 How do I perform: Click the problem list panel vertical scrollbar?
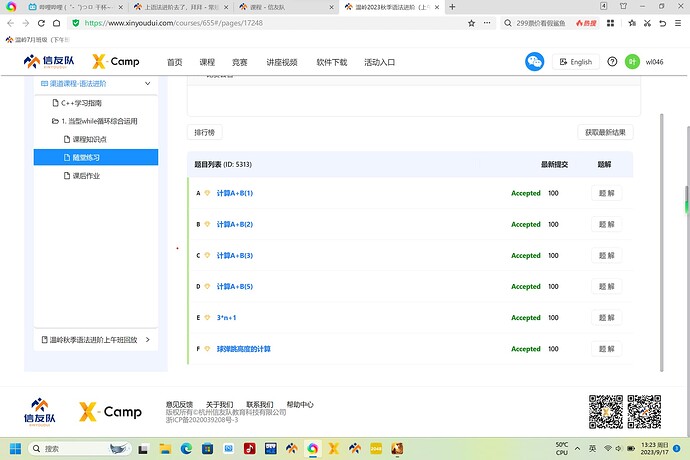661,242
